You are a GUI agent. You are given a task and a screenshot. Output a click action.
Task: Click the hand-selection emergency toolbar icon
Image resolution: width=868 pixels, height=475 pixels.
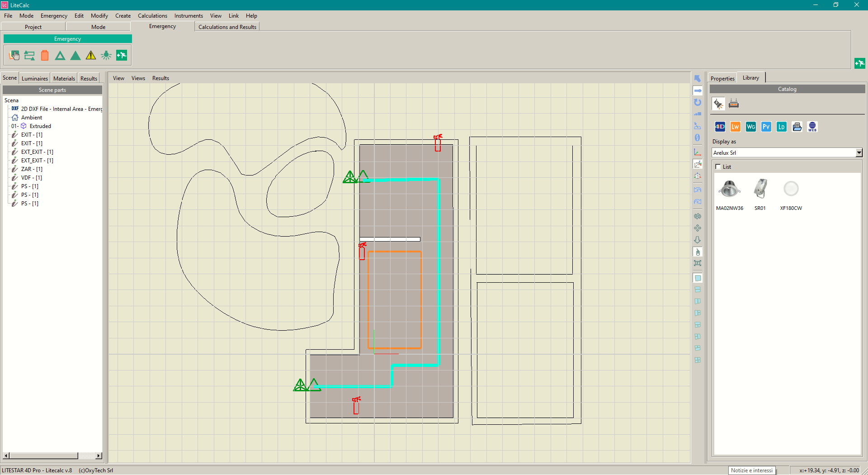14,56
